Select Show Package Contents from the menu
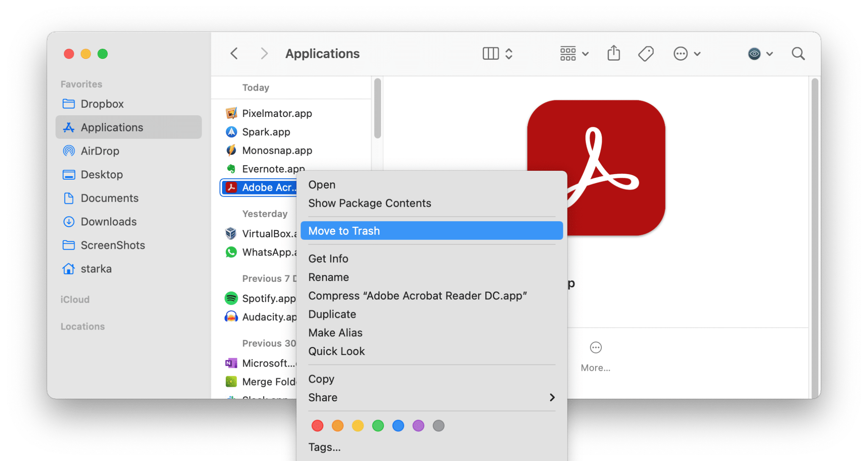Viewport: 868px width, 461px height. 370,203
